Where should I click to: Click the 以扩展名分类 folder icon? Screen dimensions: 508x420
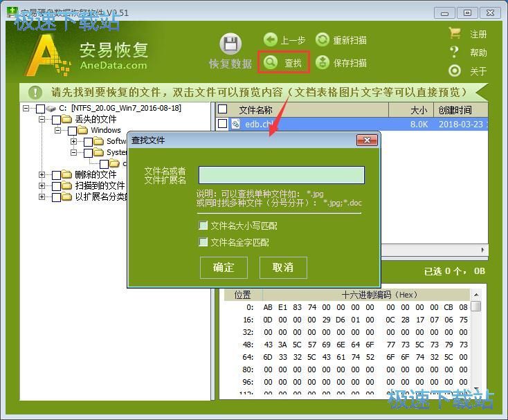[66, 197]
